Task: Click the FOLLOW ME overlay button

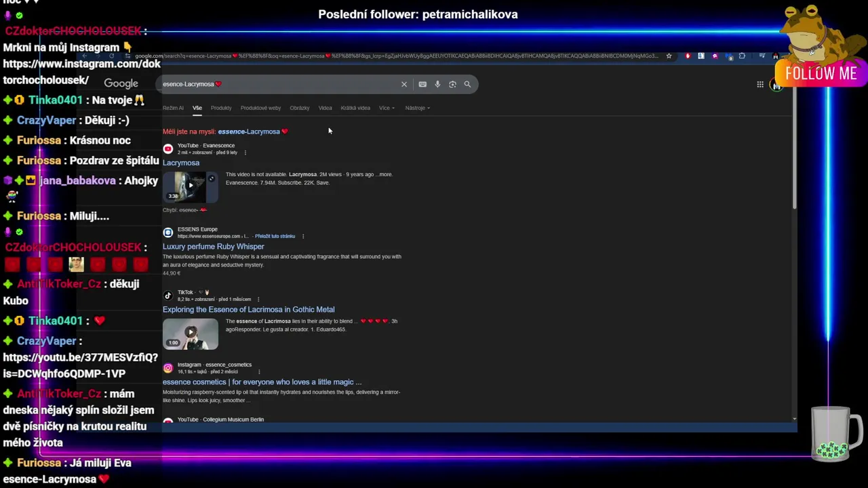Action: pyautogui.click(x=821, y=74)
